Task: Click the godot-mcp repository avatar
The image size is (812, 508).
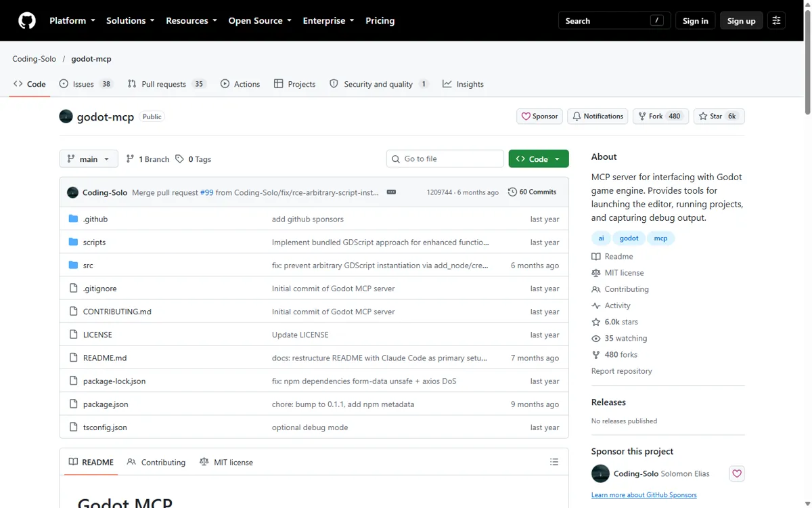Action: coord(66,117)
